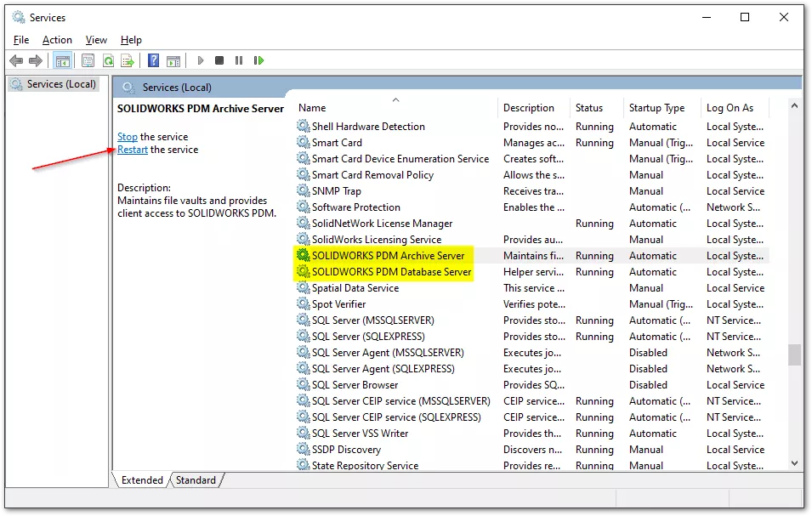Click the Disabled startup type of SQL Server Browser
The image size is (812, 516).
648,384
